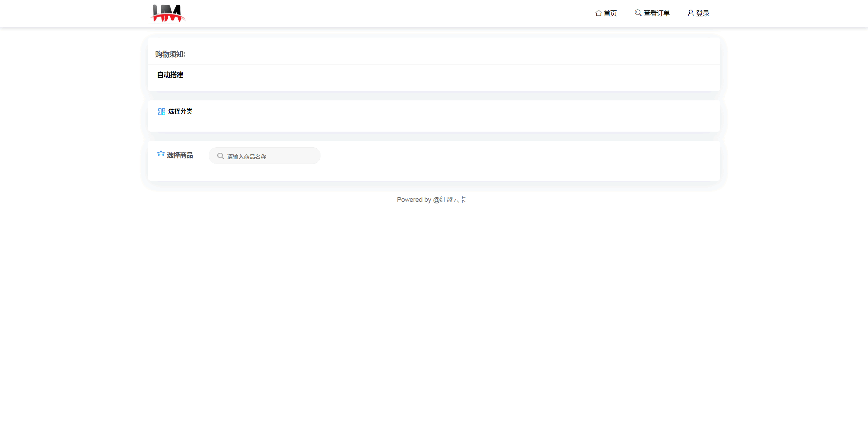Click the user icon beside 登录
This screenshot has width=868, height=425.
[690, 13]
